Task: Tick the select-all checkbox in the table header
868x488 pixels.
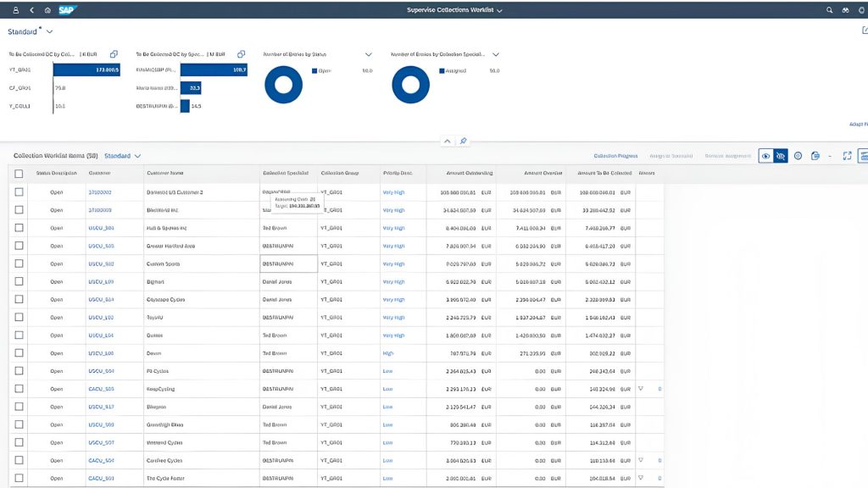Action: click(x=19, y=174)
